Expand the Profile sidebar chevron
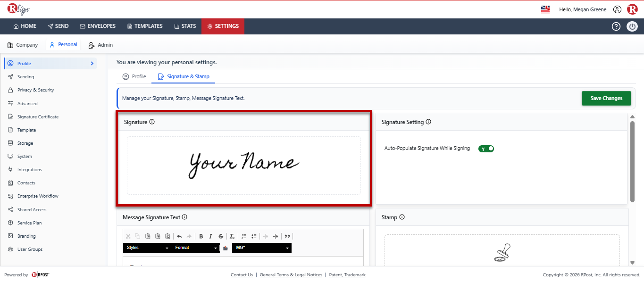644x282 pixels. tap(92, 63)
